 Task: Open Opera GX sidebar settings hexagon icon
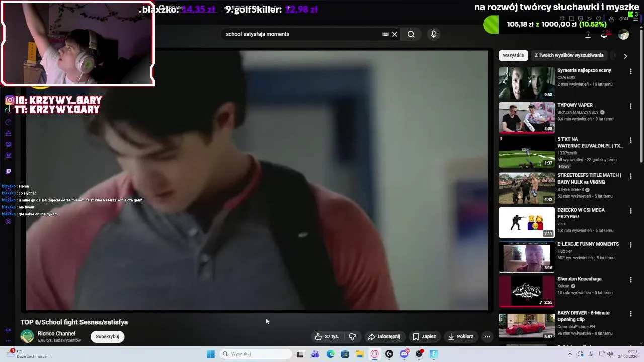(x=8, y=221)
